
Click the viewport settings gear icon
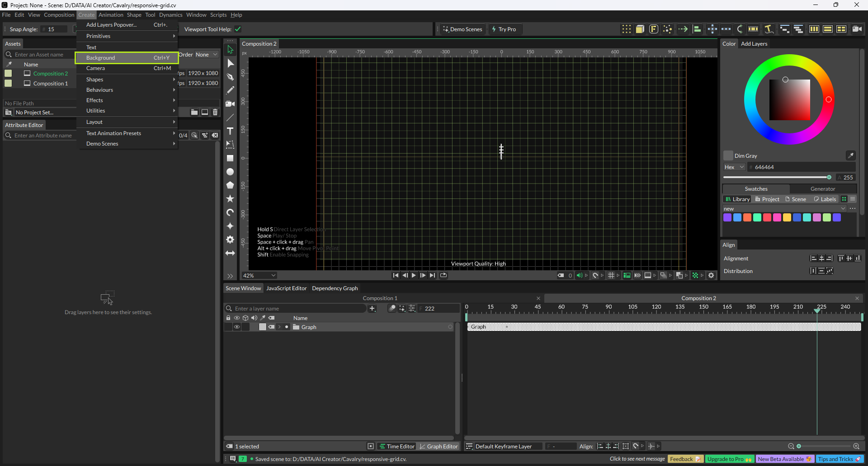[711, 275]
